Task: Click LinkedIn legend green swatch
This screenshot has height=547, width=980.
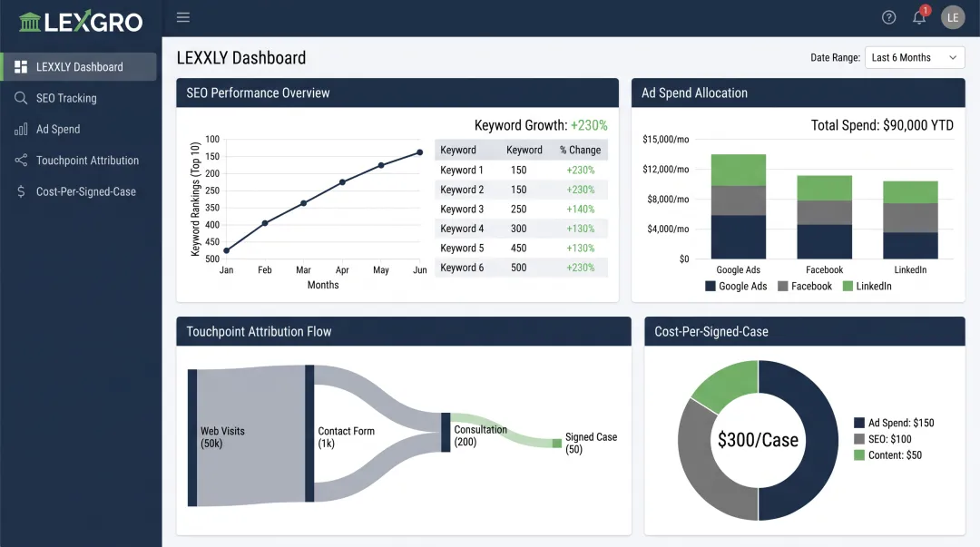Action: (x=848, y=287)
